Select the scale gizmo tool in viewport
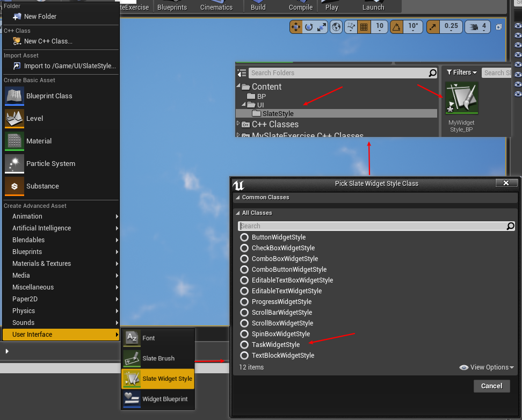522x420 pixels. tap(321, 27)
